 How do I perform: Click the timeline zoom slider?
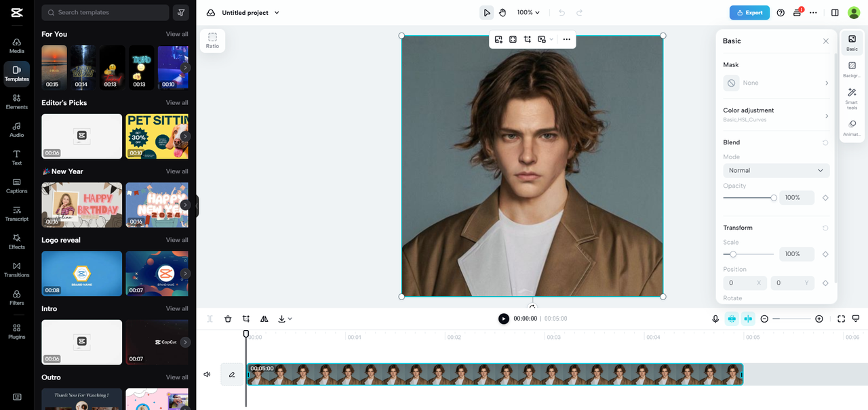[791, 319]
